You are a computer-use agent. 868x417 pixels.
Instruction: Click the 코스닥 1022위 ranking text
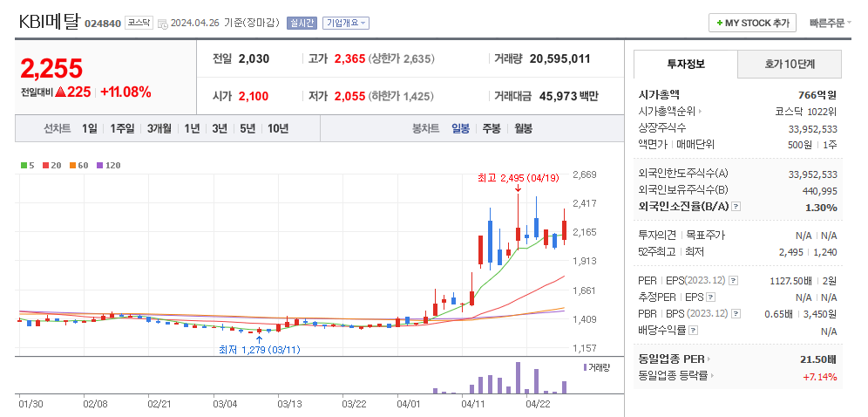806,112
